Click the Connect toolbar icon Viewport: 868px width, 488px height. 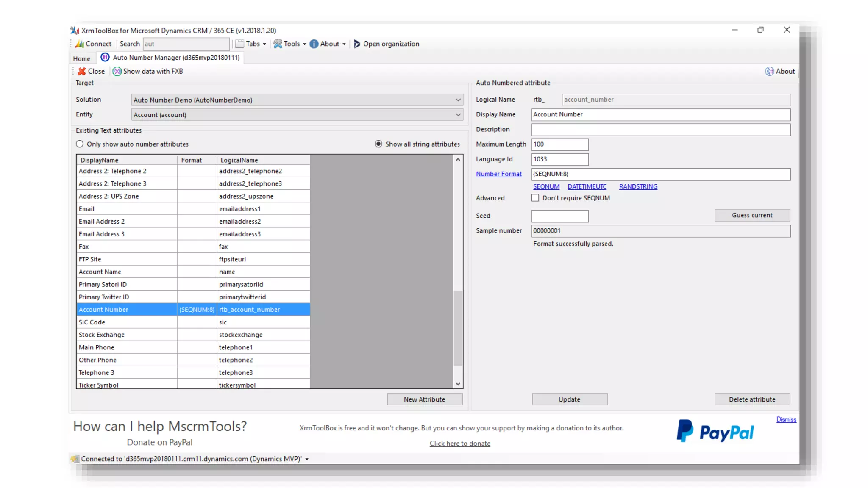(79, 44)
